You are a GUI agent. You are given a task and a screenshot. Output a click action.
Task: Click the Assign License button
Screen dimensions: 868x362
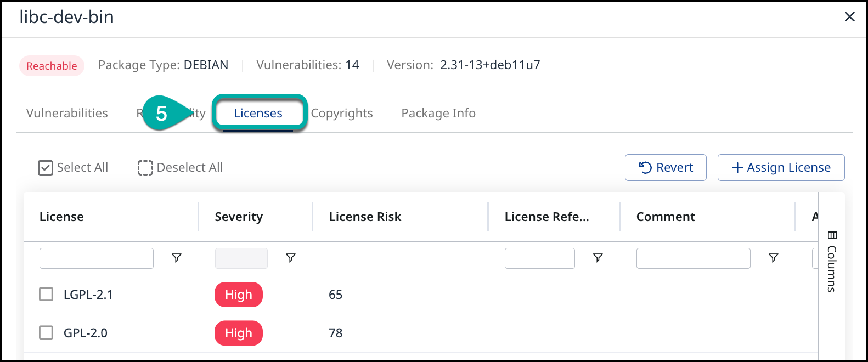tap(780, 168)
